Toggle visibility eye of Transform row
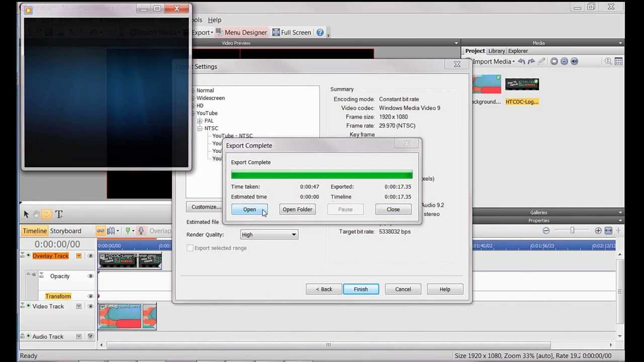This screenshot has height=362, width=644. click(91, 296)
